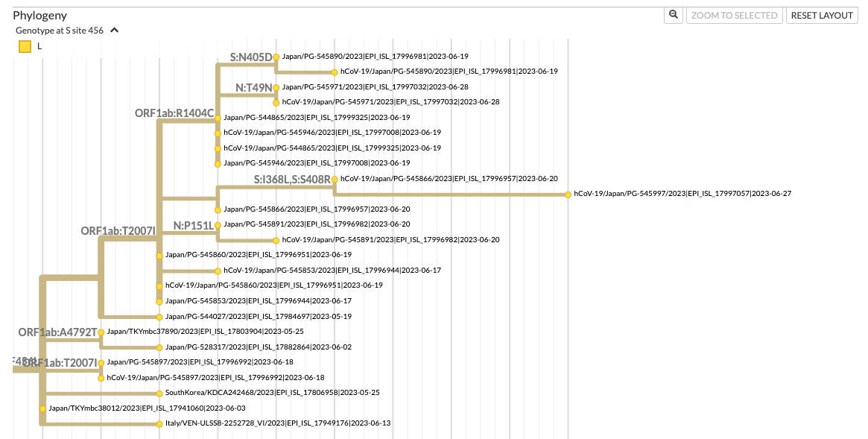Click the yellow L legend swatch

coord(25,45)
